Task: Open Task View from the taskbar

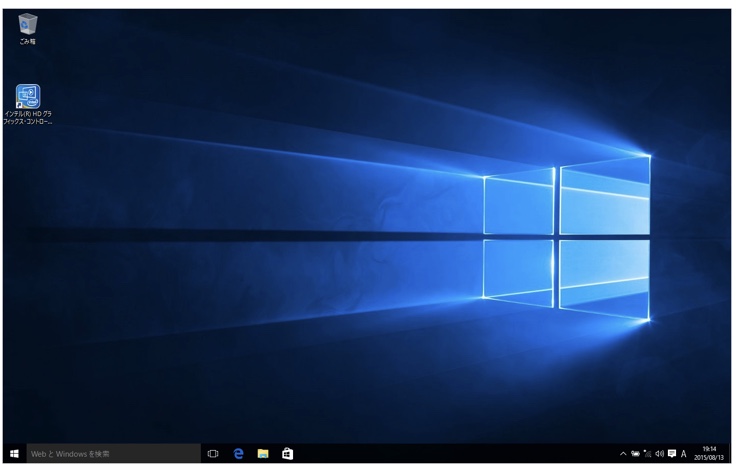Action: 213,453
